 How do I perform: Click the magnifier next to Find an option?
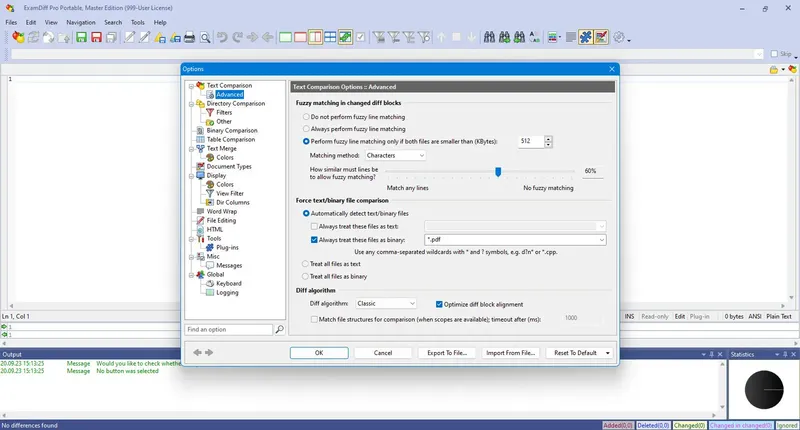[280, 330]
